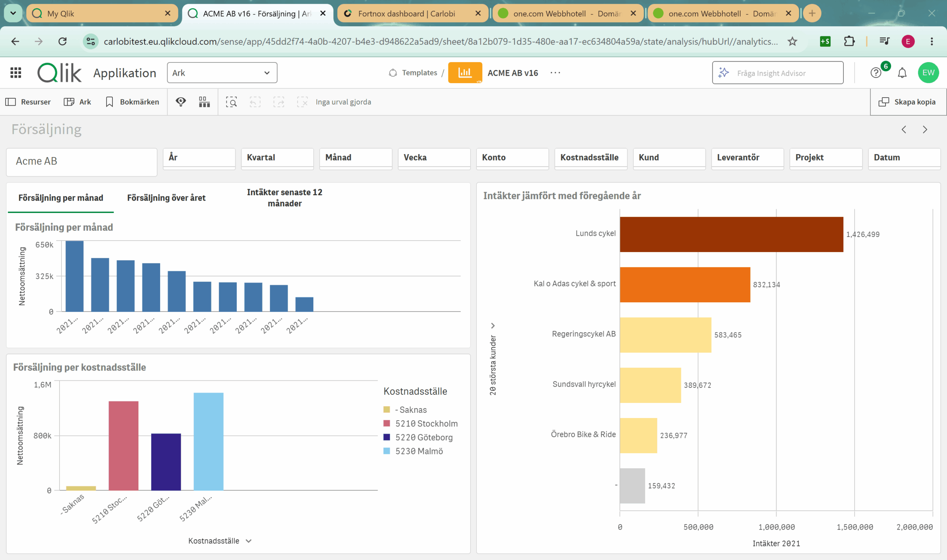Screen dimensions: 947x560
Task: Expand the Månad filter pane
Action: (356, 158)
